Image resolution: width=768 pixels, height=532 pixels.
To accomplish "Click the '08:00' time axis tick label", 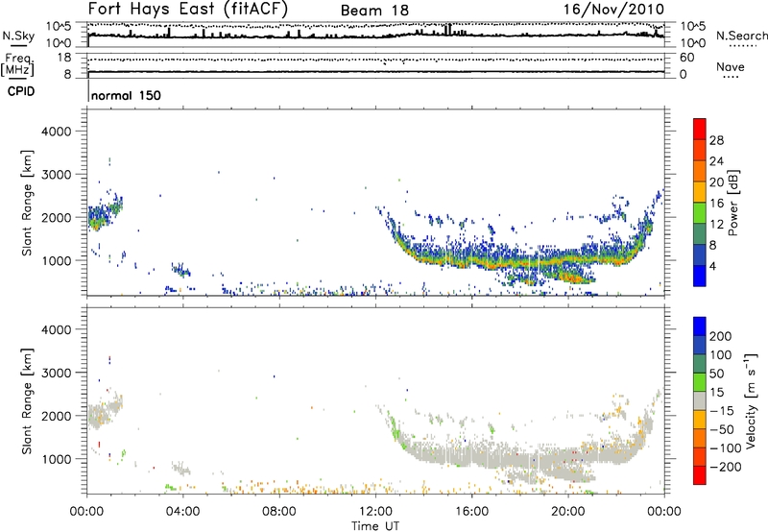I will coord(279,512).
